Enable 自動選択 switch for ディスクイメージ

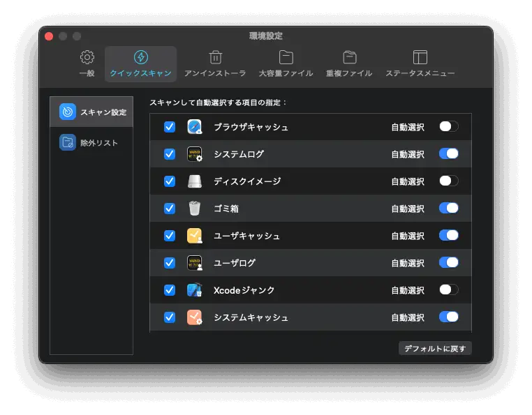point(448,181)
